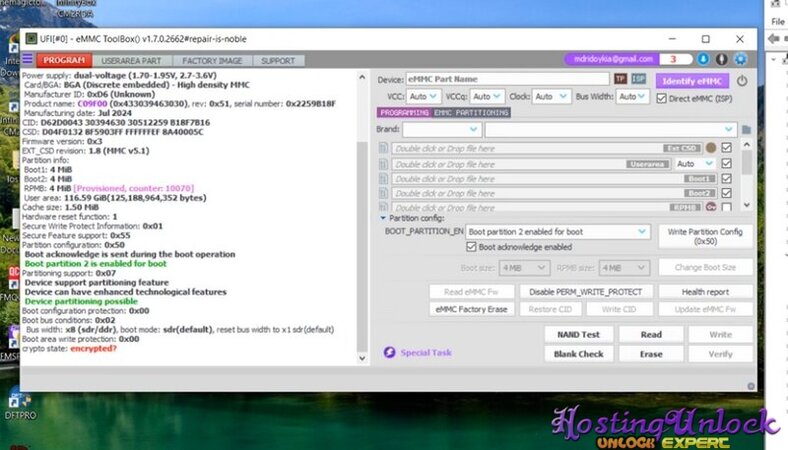788x450 pixels.
Task: Click the Identify eMMC button
Action: [x=692, y=80]
